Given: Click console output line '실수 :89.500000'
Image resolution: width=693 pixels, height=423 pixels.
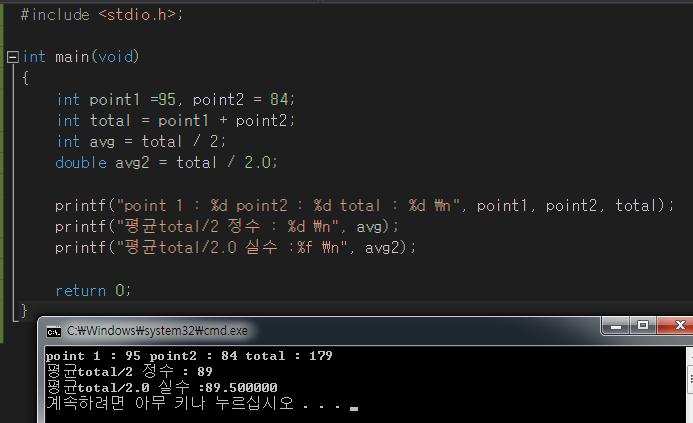Looking at the screenshot, I should (161, 387).
